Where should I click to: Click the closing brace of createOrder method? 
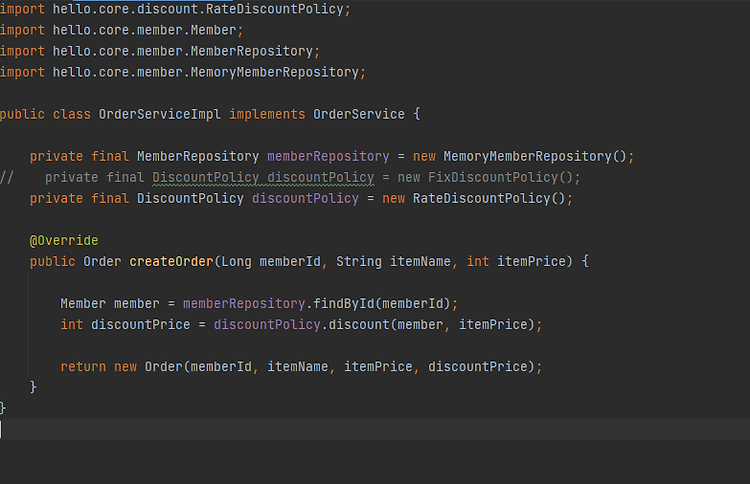click(33, 387)
